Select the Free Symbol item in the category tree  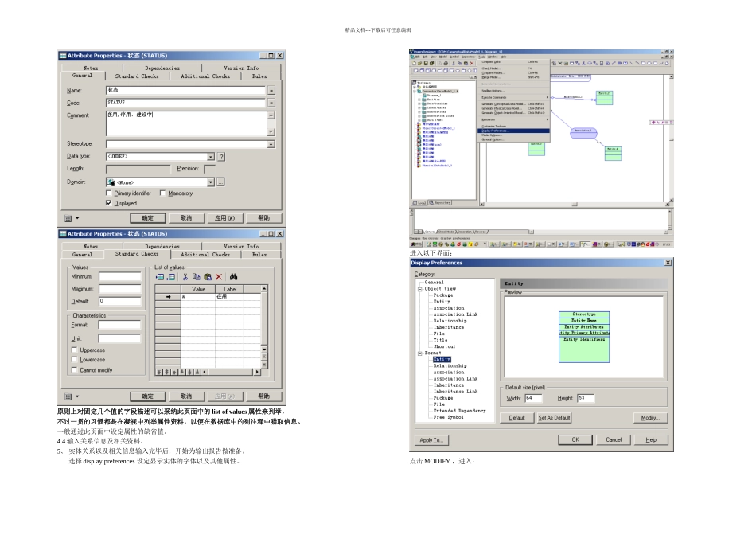[x=448, y=417]
